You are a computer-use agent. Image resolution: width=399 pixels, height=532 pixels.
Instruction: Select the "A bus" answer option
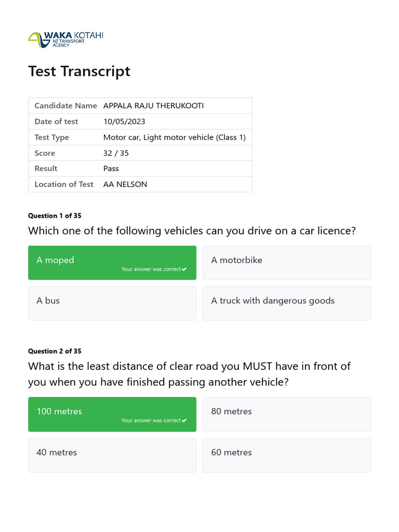click(x=112, y=303)
